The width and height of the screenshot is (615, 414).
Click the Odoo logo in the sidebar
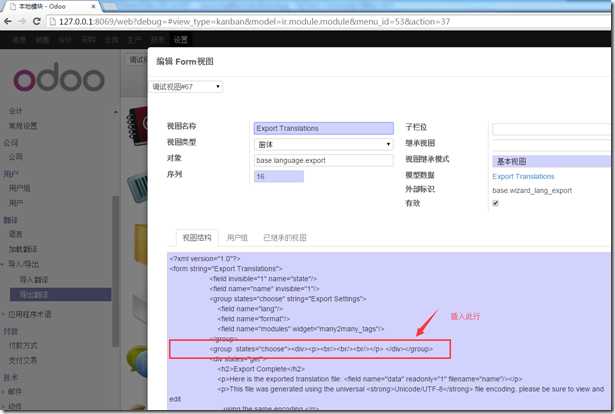point(59,77)
